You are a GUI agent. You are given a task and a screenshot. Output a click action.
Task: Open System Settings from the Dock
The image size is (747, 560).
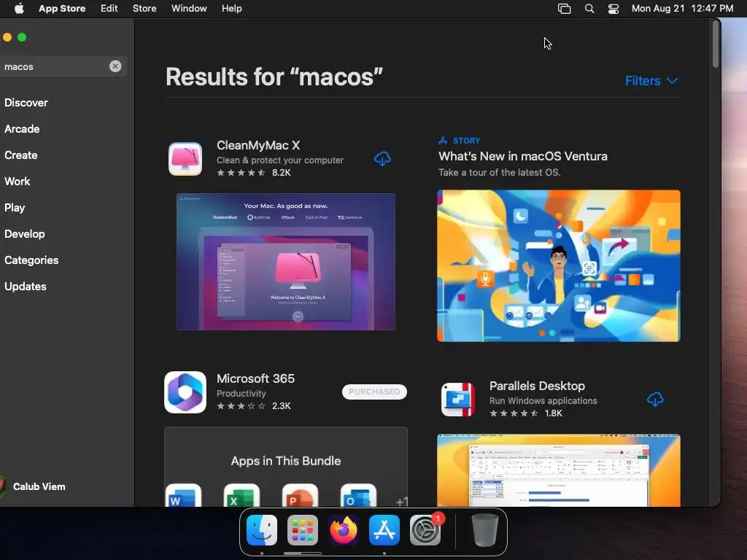click(425, 530)
